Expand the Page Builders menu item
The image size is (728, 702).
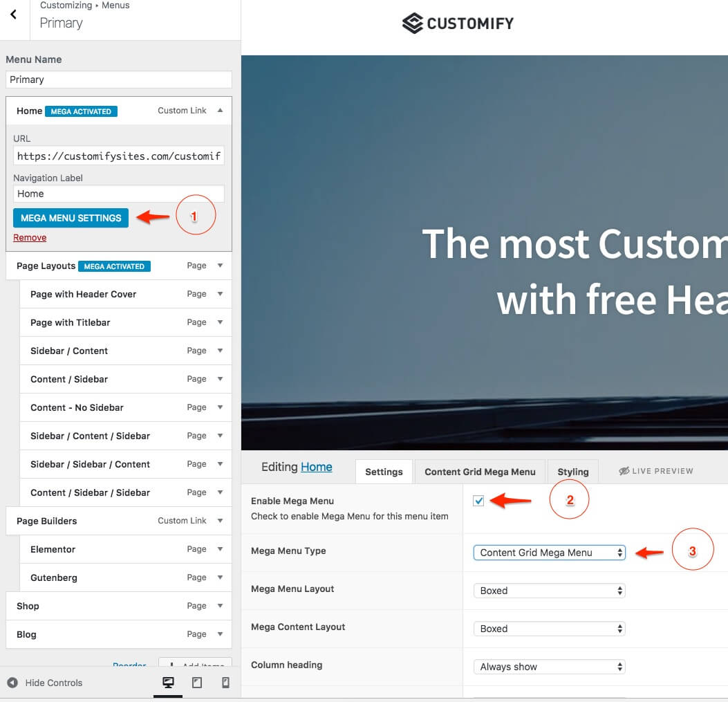[x=220, y=521]
